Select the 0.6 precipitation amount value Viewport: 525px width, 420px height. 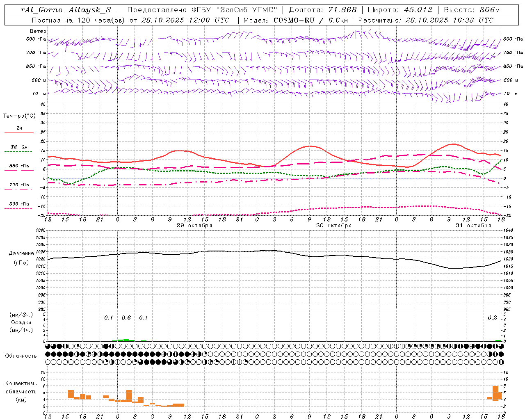point(126,318)
